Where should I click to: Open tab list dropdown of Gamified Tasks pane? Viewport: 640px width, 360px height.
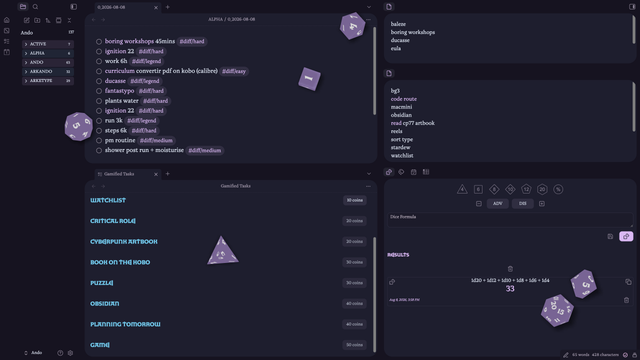tap(369, 173)
